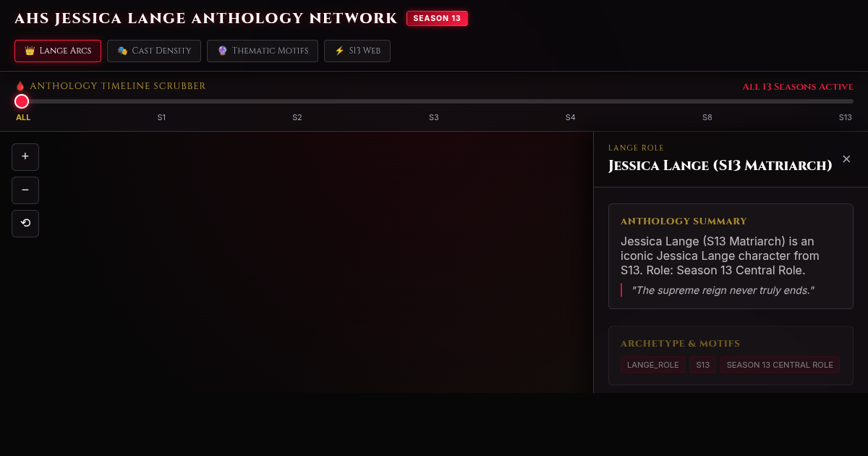
Task: Click the Season 13 badge
Action: point(437,18)
